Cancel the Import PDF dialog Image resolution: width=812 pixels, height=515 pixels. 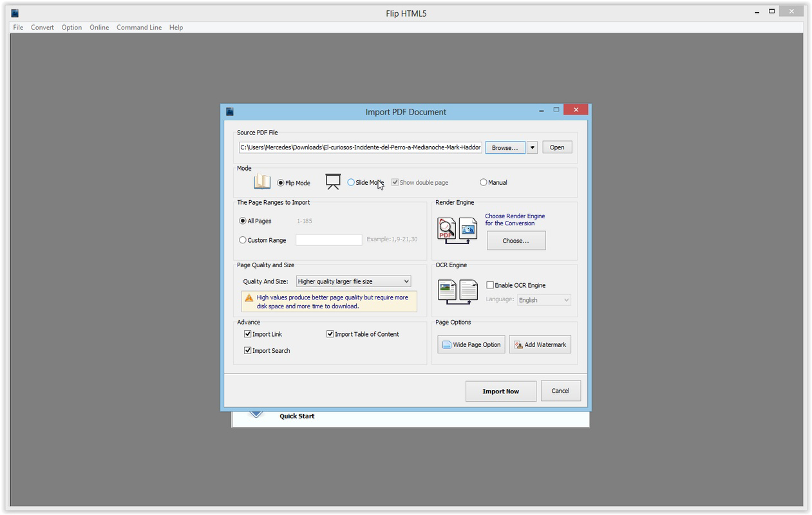click(561, 391)
